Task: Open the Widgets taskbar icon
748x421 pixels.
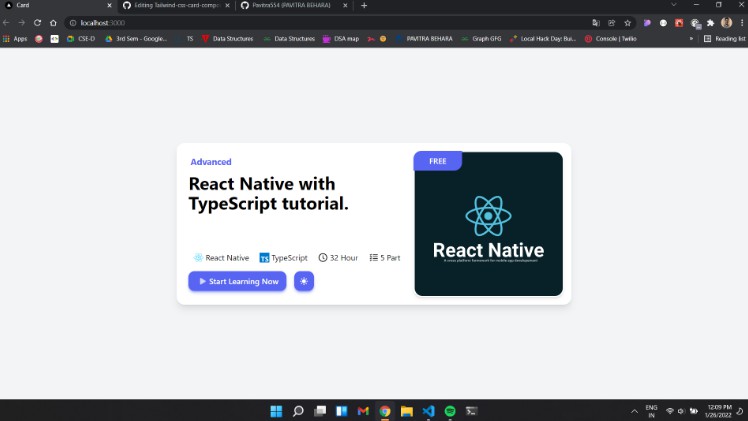Action: pos(342,411)
